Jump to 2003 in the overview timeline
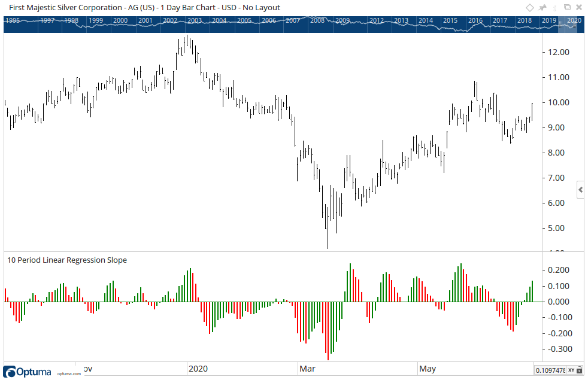This screenshot has width=588, height=380. [x=195, y=20]
